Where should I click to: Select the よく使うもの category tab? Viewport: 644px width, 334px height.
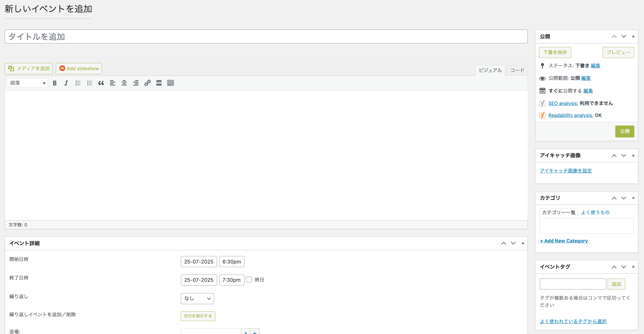coord(595,212)
